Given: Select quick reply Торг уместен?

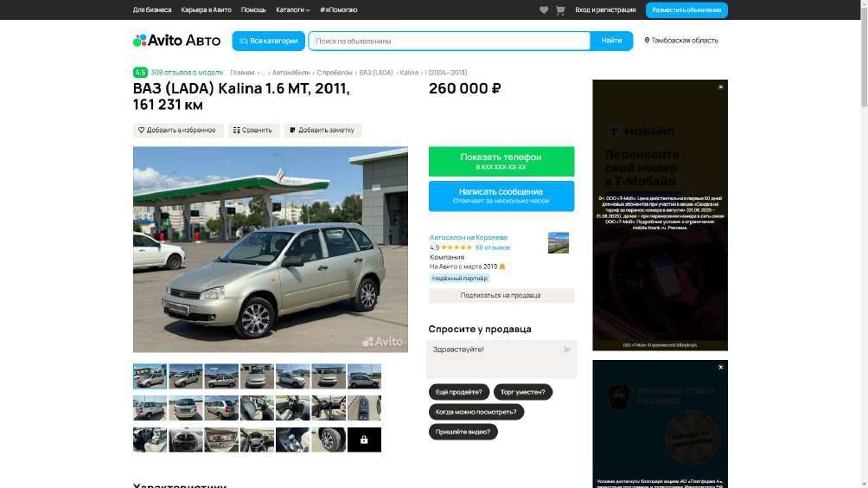Looking at the screenshot, I should [x=522, y=392].
